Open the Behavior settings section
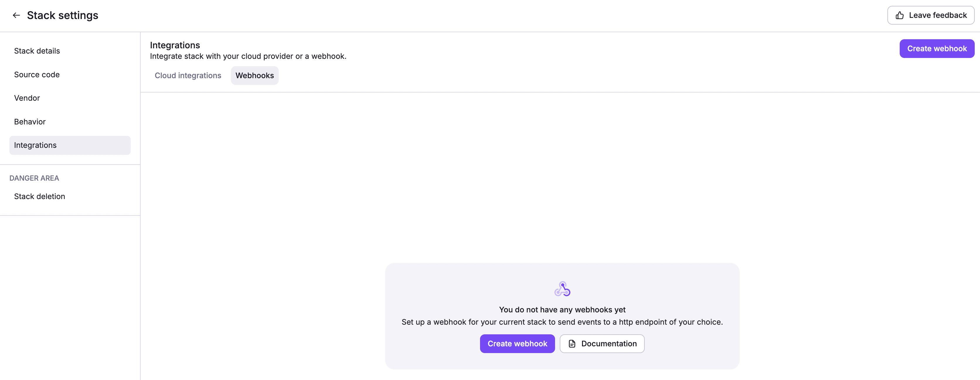Viewport: 980px width, 380px height. tap(30, 121)
